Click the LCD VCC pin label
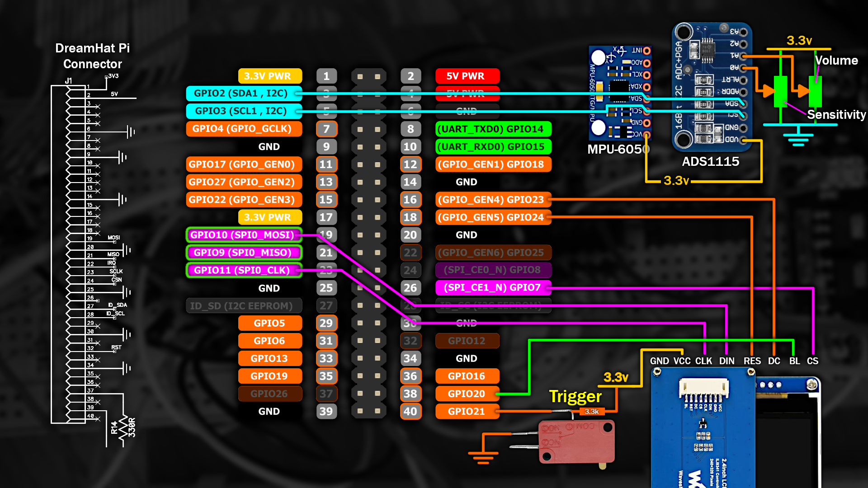This screenshot has height=488, width=868. [x=682, y=361]
